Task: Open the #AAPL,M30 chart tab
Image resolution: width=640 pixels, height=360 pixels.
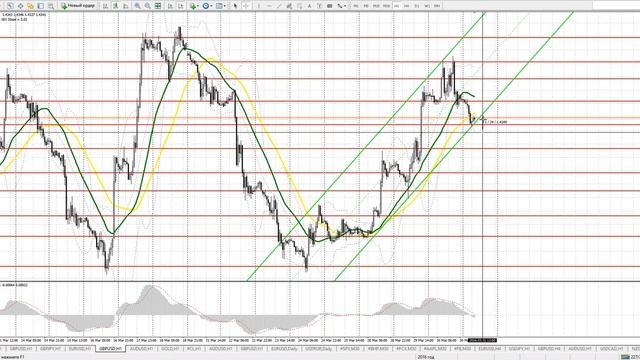Action: tap(435, 349)
